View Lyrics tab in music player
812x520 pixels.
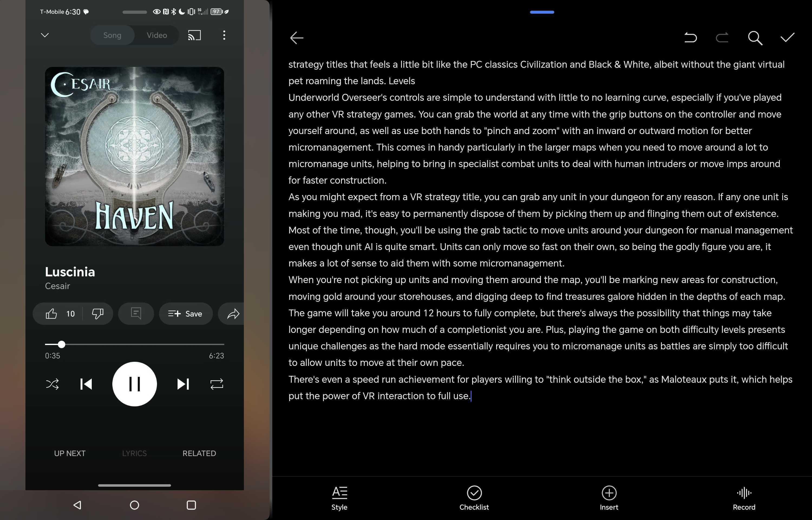click(134, 453)
